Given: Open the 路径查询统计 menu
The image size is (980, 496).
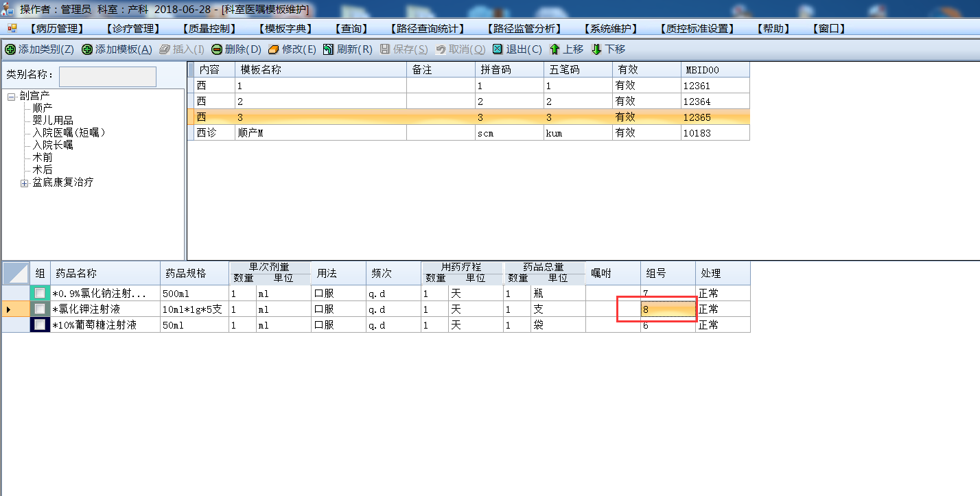Looking at the screenshot, I should click(x=427, y=29).
